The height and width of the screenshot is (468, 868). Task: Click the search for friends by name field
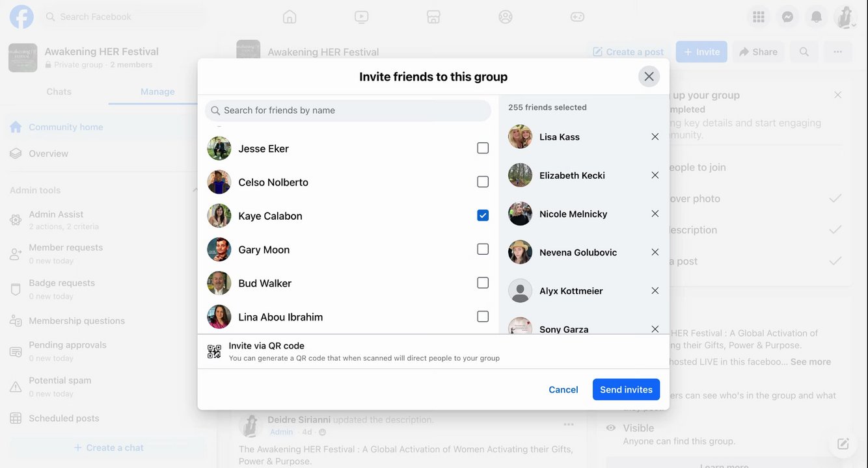coord(348,110)
